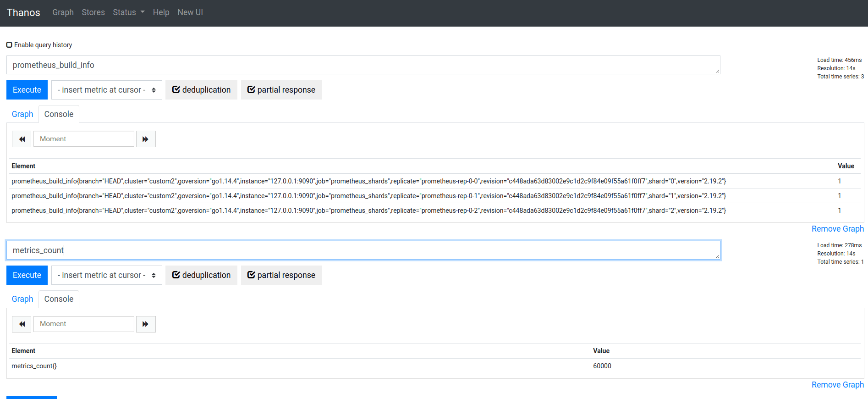Switch to Graph tab in metrics_count panel
The image size is (868, 399).
tap(22, 299)
